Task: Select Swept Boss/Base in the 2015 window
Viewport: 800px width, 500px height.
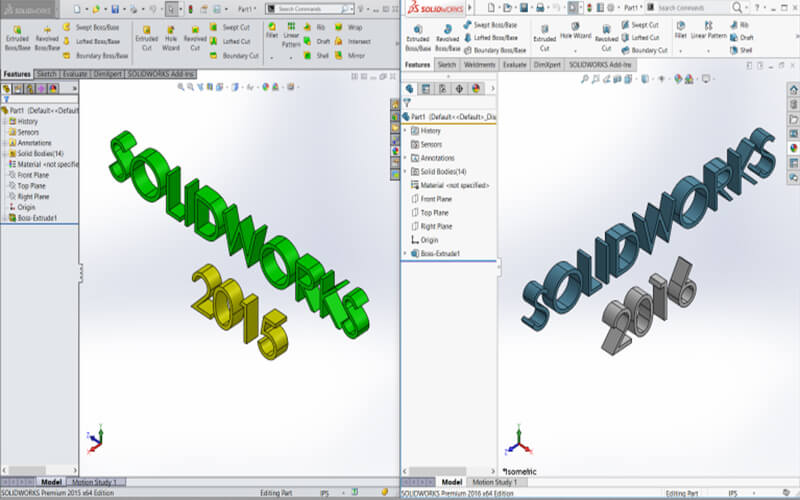Action: click(91, 27)
